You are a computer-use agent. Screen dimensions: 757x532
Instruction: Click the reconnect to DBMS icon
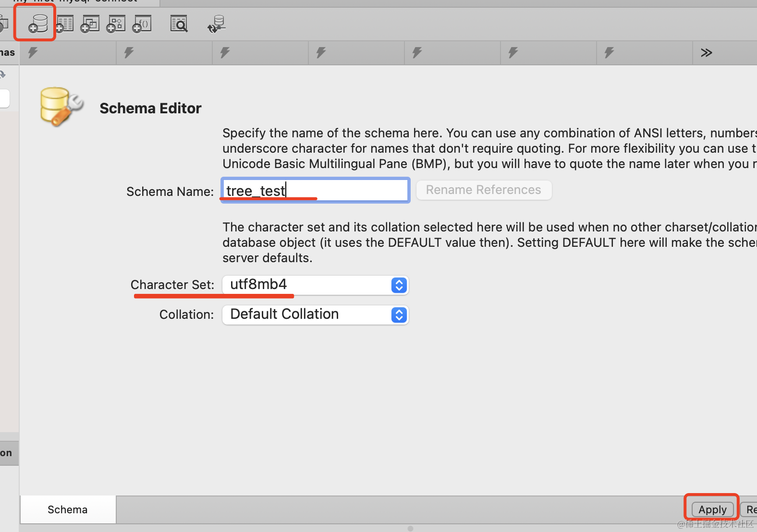click(x=217, y=24)
